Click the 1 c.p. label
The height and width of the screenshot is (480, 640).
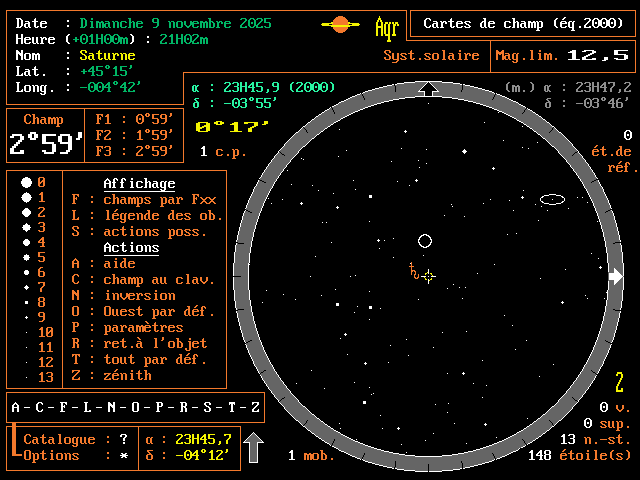tap(223, 151)
